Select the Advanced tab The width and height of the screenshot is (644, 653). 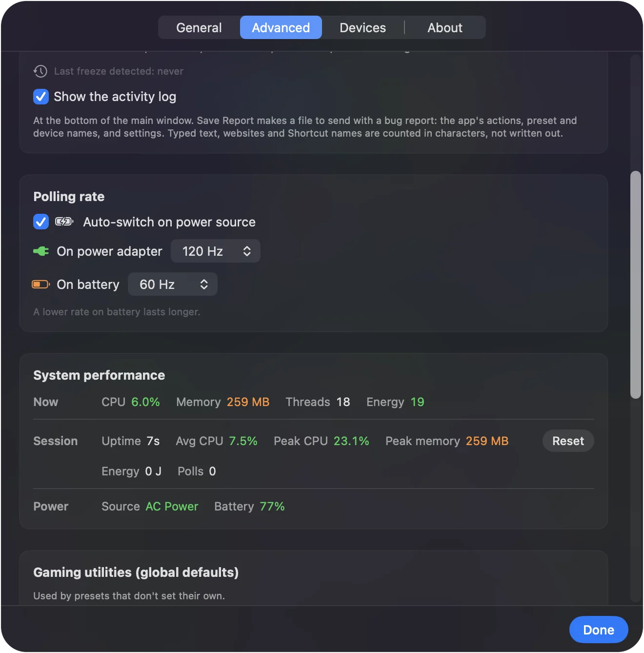tap(281, 28)
